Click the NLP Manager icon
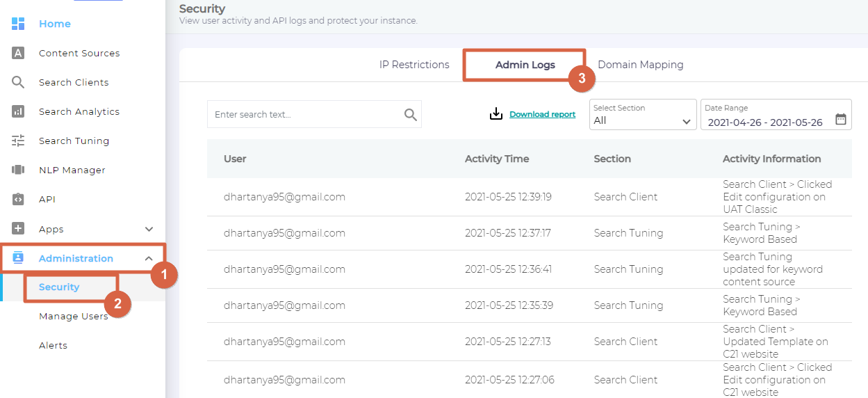Screen dimensions: 868x398 [x=18, y=170]
